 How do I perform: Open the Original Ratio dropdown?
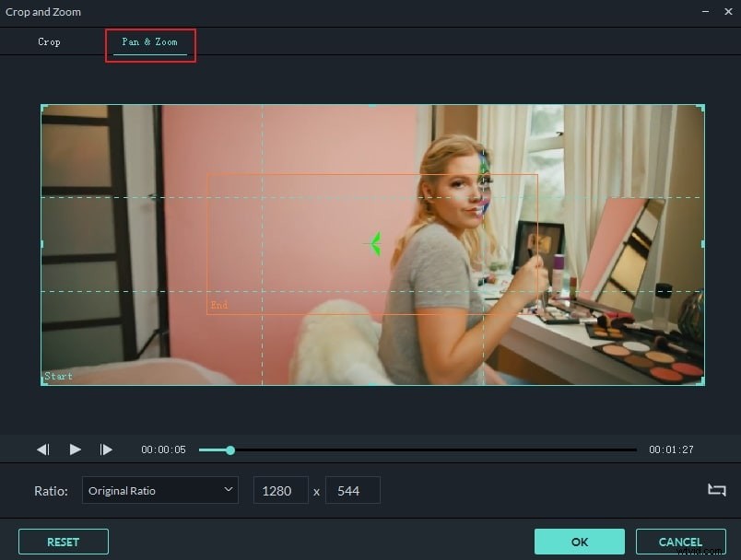pos(159,490)
